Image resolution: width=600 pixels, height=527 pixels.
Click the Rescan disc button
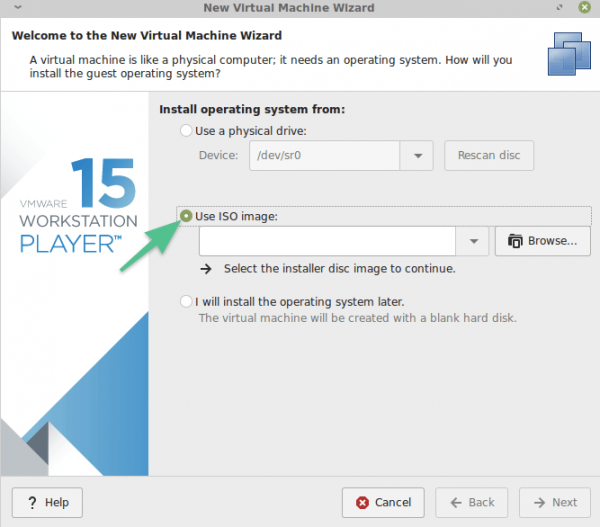pos(489,155)
